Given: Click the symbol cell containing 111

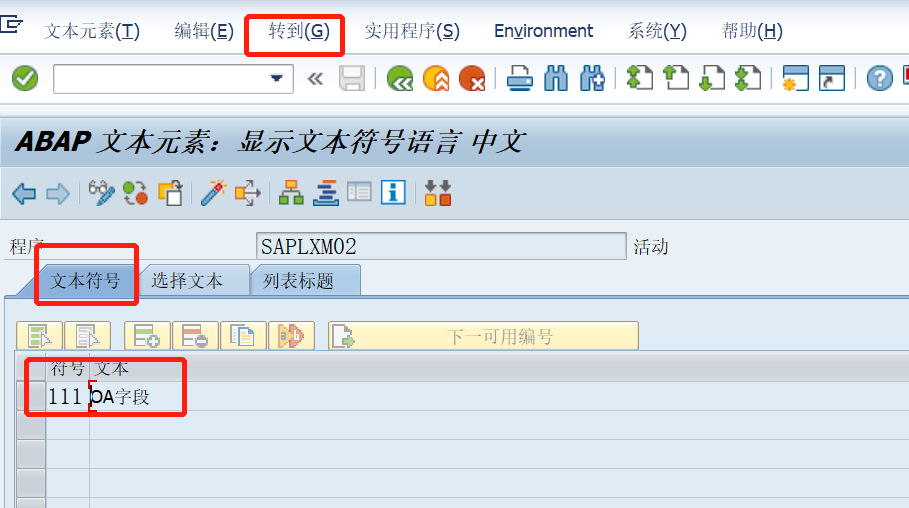Looking at the screenshot, I should pyautogui.click(x=67, y=396).
